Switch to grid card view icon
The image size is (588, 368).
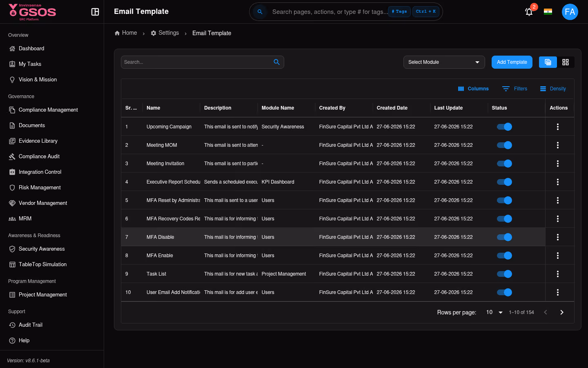click(x=566, y=62)
